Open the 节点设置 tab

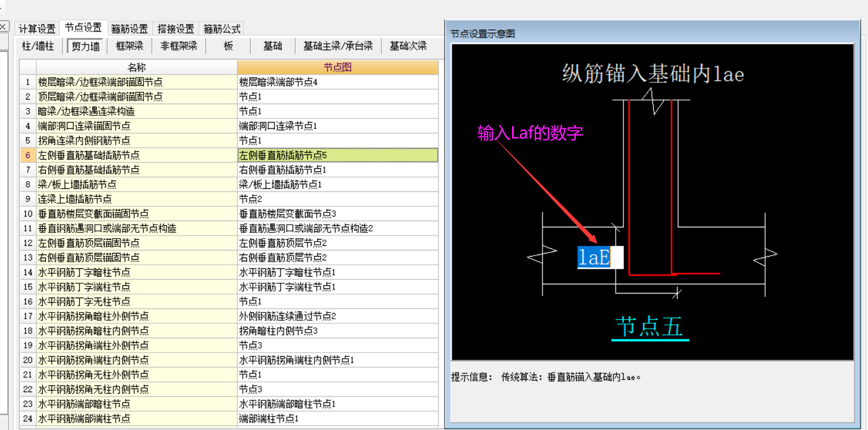tap(83, 28)
